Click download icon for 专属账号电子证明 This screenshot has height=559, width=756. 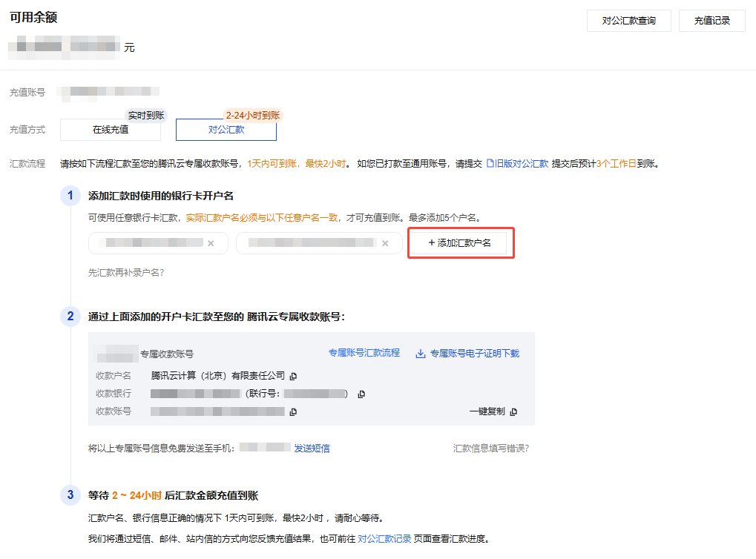420,354
